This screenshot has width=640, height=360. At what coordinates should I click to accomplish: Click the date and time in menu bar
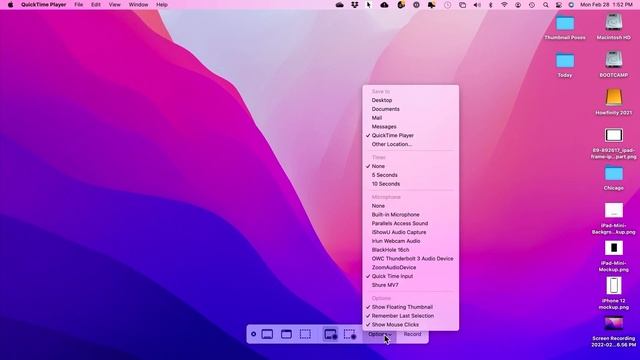click(606, 5)
